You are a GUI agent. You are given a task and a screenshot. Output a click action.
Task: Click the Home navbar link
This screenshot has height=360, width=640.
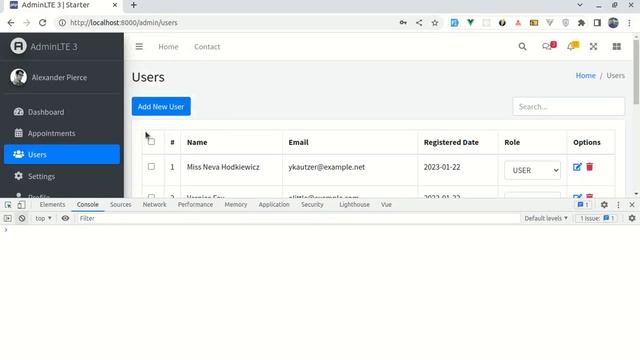[x=168, y=47]
